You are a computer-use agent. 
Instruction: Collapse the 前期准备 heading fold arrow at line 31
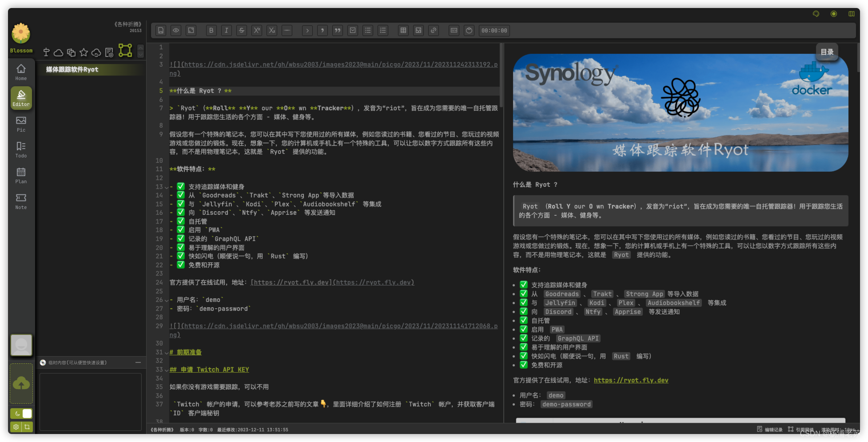(167, 353)
